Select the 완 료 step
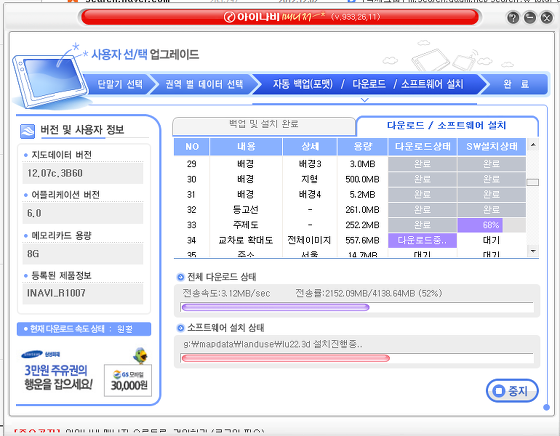This screenshot has height=436, width=560. [x=516, y=84]
